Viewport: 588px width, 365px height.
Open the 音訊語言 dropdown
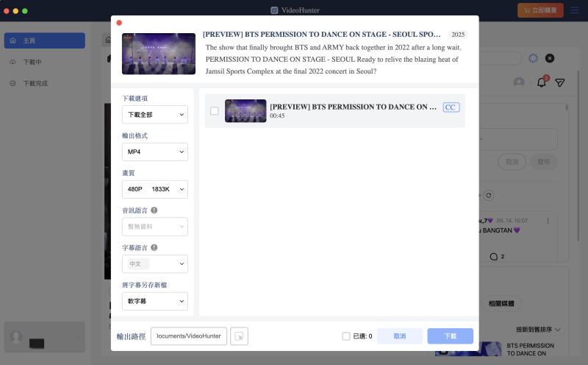tap(155, 227)
